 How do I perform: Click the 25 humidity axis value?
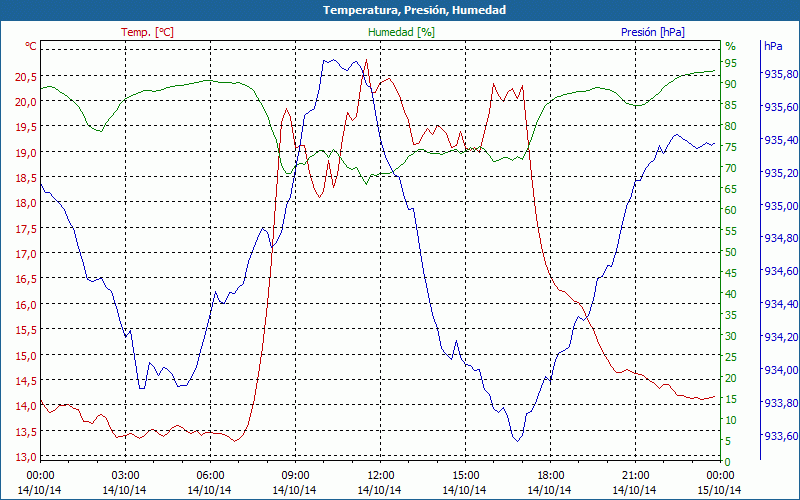coord(731,357)
